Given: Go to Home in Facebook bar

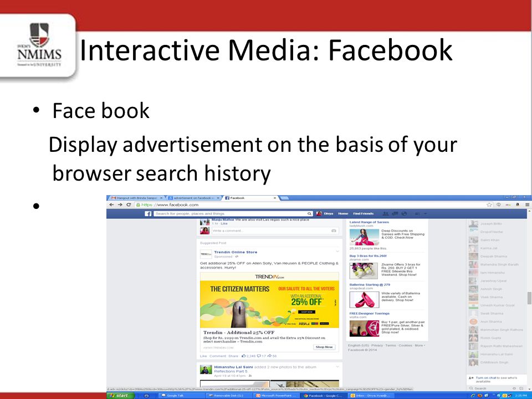Looking at the screenshot, I should point(343,214).
